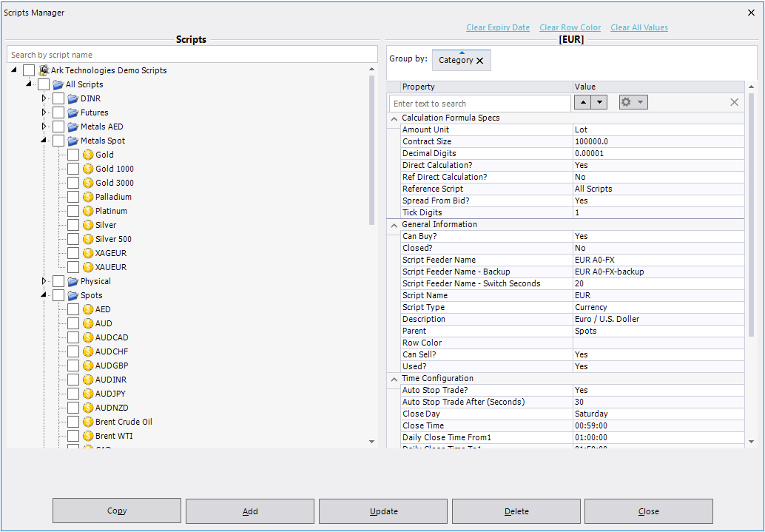Click the up arrow search navigation icon
This screenshot has height=532, width=765.
point(584,101)
